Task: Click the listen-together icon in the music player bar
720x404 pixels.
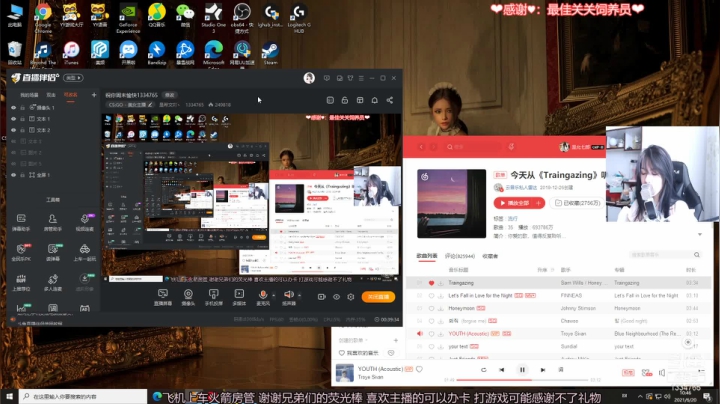Action: coord(647,373)
